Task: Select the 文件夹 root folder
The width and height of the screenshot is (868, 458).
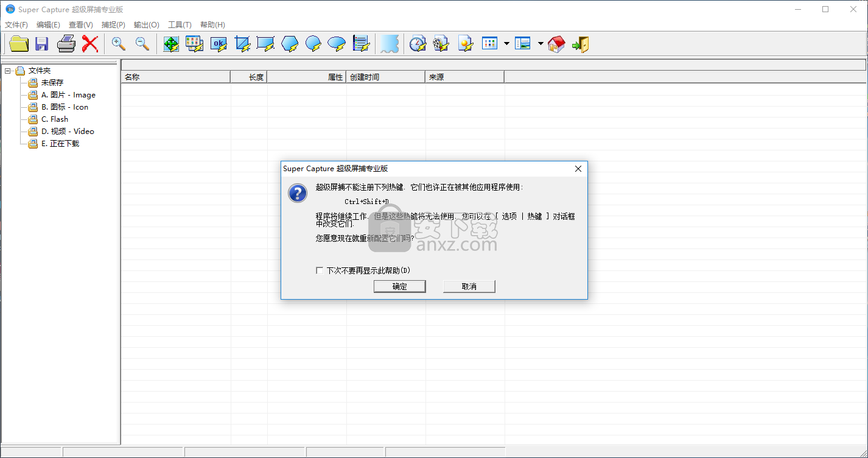Action: (x=40, y=71)
